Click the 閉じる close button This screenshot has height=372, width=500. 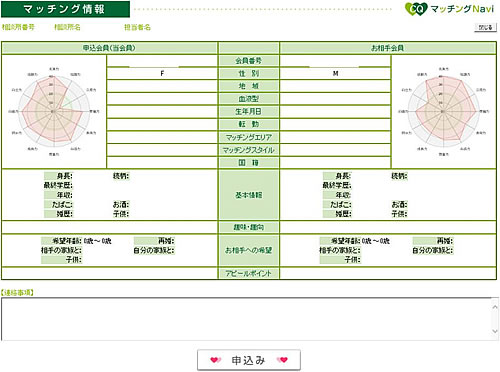[x=485, y=28]
